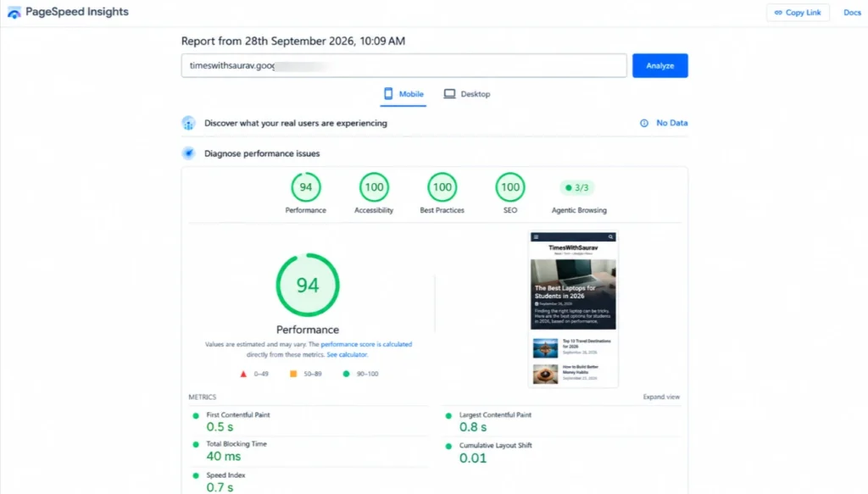Click the green dot beside First Contentful Paint
This screenshot has height=494, width=868.
pyautogui.click(x=196, y=415)
